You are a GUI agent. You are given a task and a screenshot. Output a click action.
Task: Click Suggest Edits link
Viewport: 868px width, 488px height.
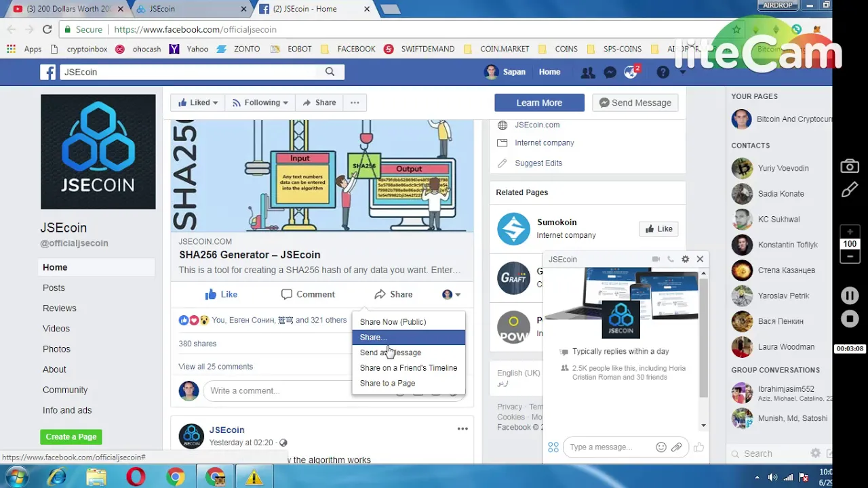(538, 163)
